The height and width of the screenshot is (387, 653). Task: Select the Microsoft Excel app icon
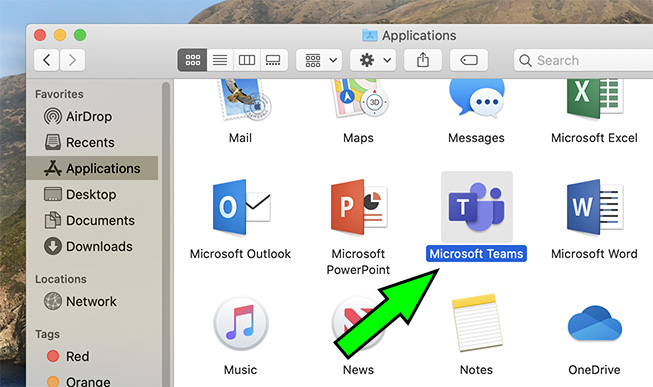595,99
